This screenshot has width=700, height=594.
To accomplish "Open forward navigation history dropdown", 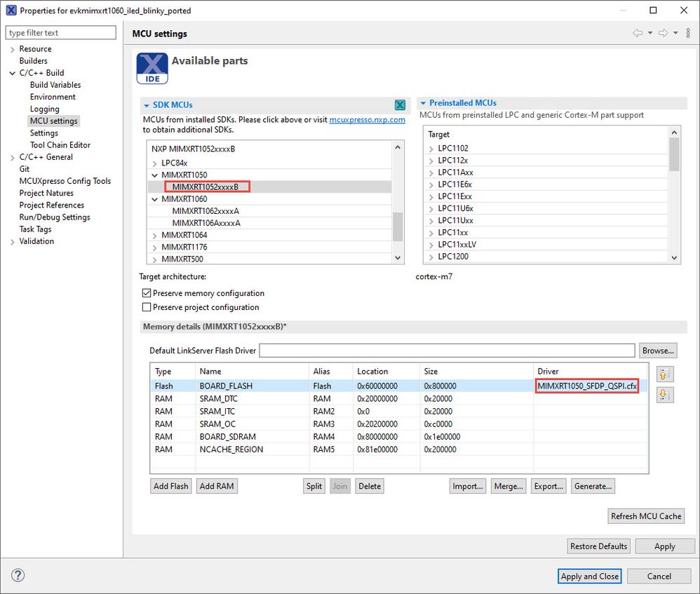I will click(675, 32).
